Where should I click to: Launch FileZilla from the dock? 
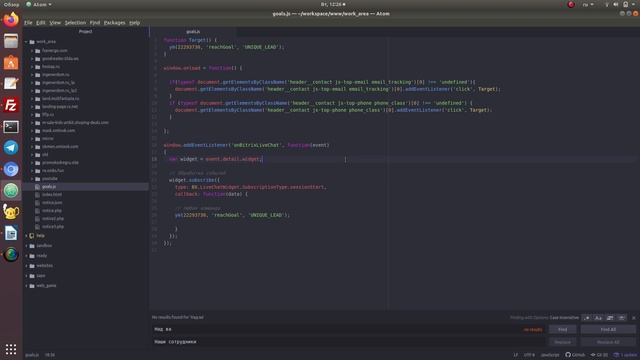[x=11, y=105]
